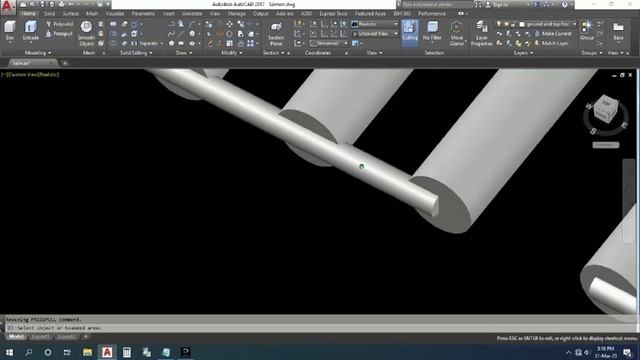Switch to the Layout1 tab

point(40,337)
